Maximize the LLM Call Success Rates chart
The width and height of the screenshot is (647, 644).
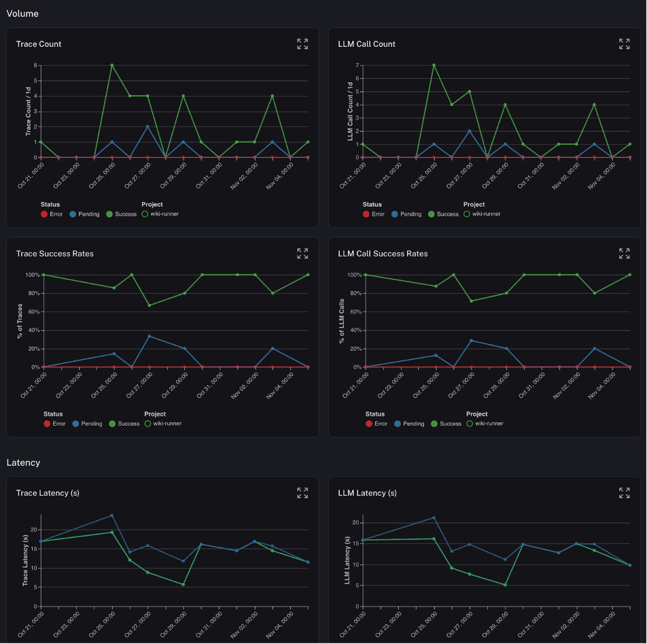pos(624,254)
